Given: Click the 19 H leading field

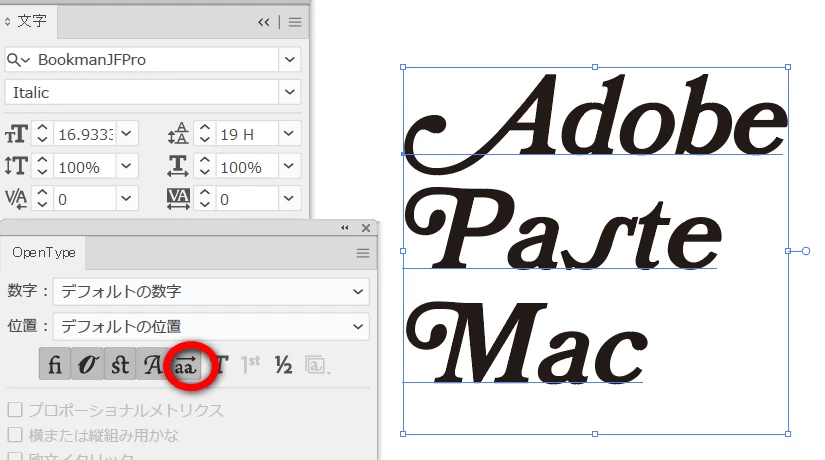Looking at the screenshot, I should 247,134.
